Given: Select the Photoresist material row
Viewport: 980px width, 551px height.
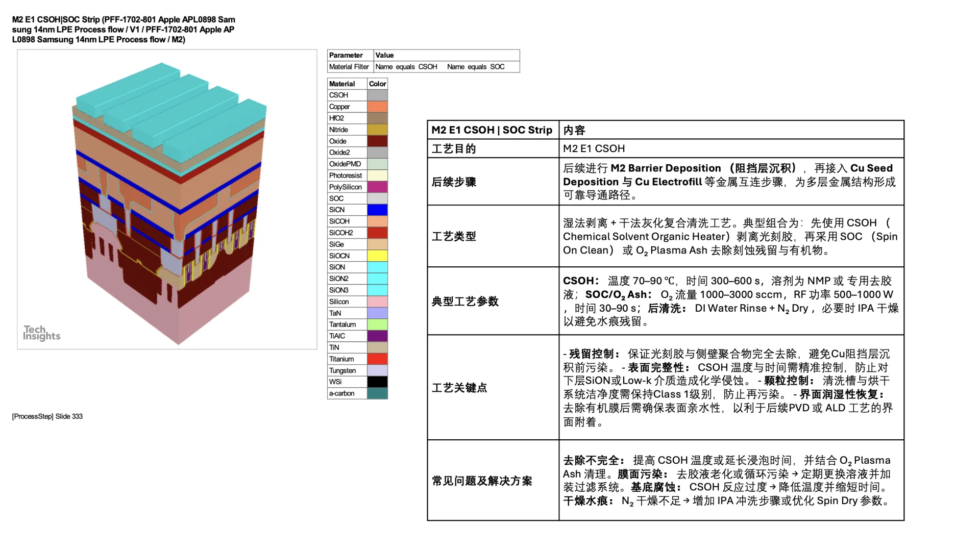Looking at the screenshot, I should (346, 175).
